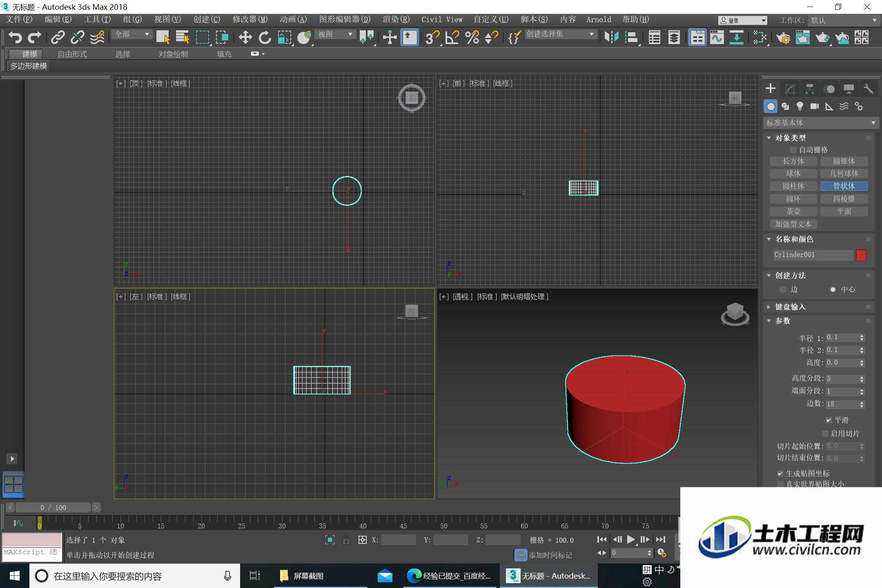Open the 视图 reference coordinate dropdown
Viewport: 882px width, 588px height.
tap(336, 35)
